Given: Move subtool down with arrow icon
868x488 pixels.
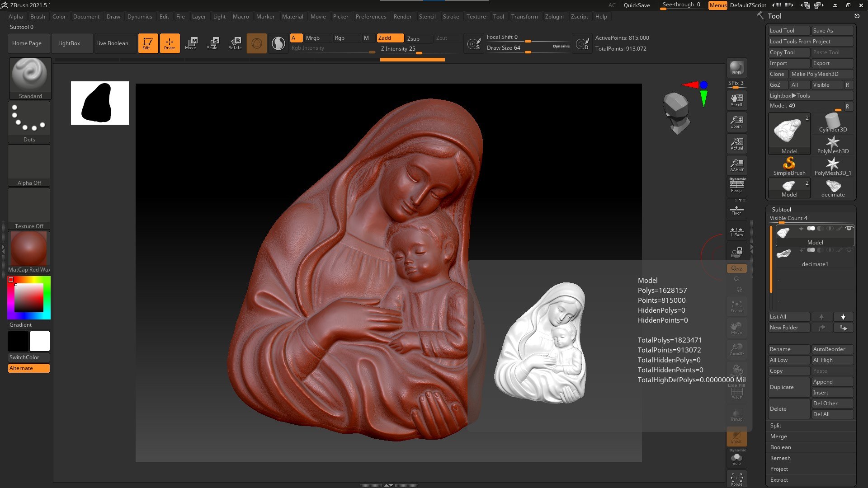Looking at the screenshot, I should pos(843,317).
